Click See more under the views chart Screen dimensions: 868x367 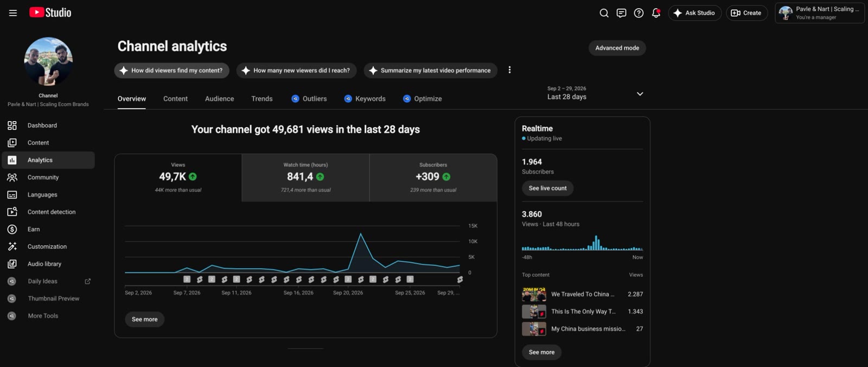tap(144, 319)
